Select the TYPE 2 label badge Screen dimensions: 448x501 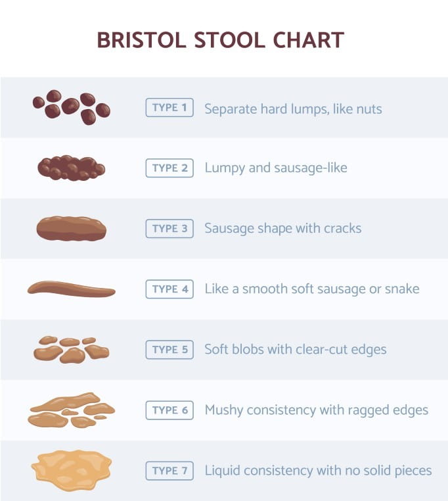coord(169,168)
